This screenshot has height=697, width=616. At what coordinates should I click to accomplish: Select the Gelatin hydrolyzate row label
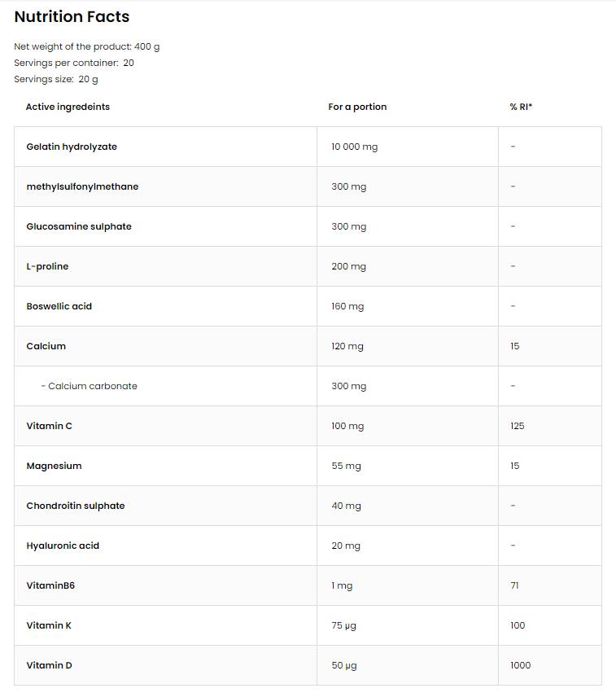point(72,147)
